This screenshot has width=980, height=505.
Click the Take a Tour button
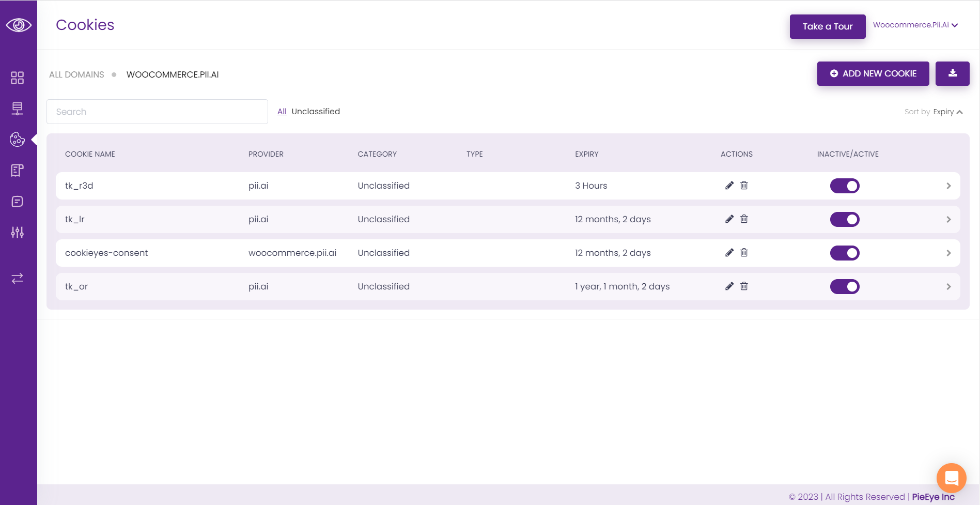[828, 26]
